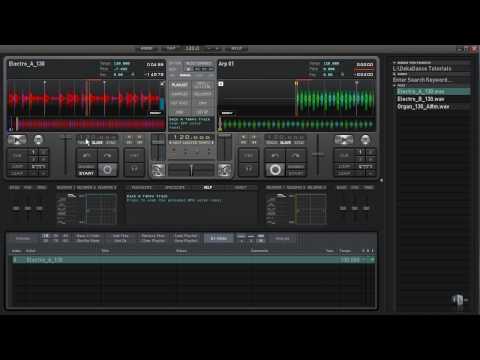480x360 pixels.
Task: Click the small square icon on Arp 01 waveform
Action: (221, 84)
